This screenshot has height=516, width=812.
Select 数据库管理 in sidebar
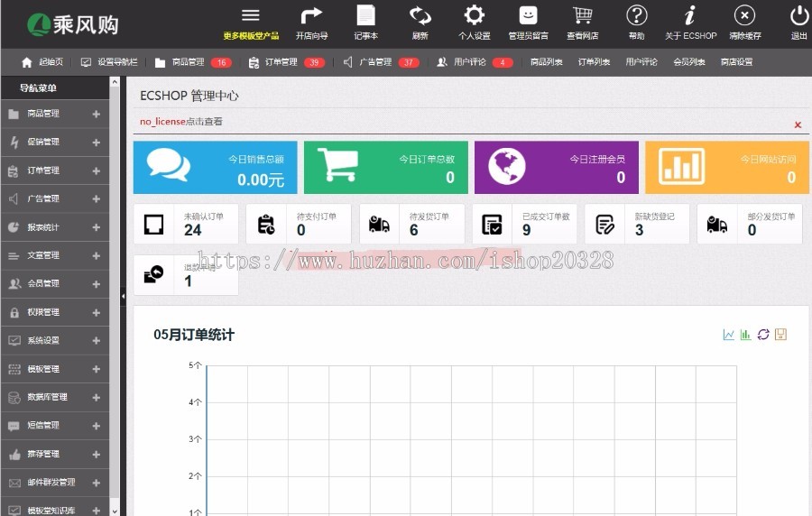pyautogui.click(x=55, y=398)
